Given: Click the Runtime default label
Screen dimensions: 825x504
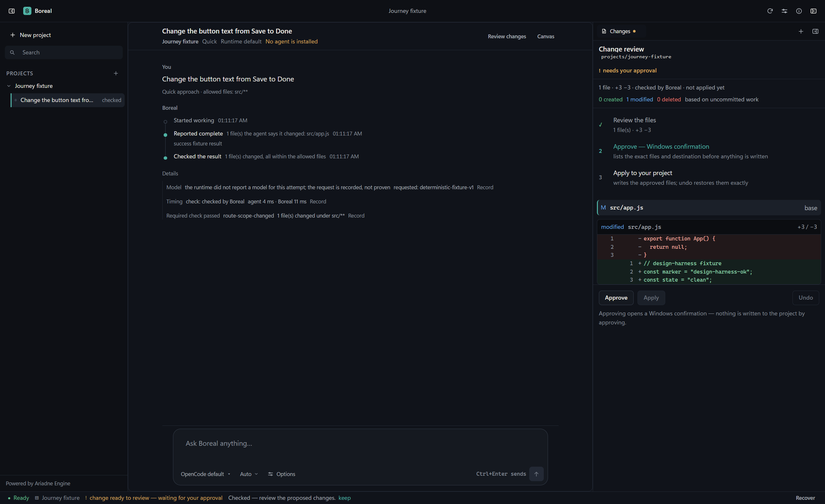Looking at the screenshot, I should tap(241, 42).
